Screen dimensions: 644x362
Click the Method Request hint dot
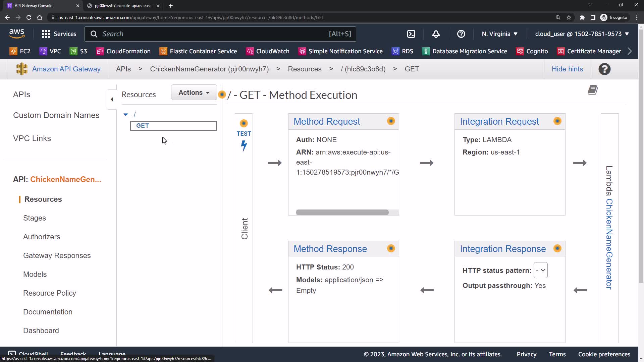tap(391, 121)
